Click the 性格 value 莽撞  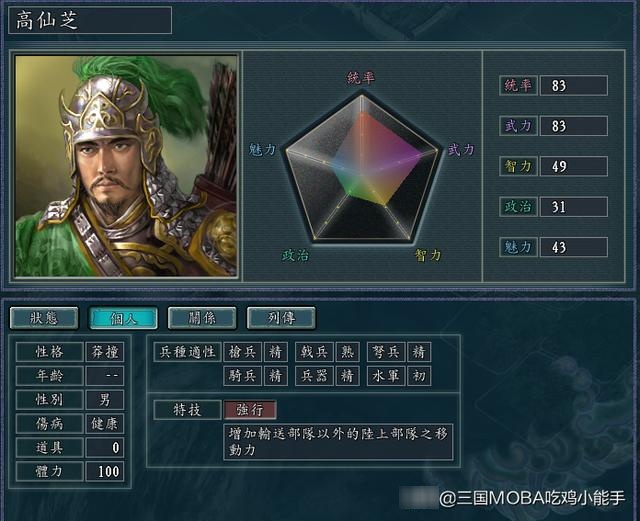point(104,352)
